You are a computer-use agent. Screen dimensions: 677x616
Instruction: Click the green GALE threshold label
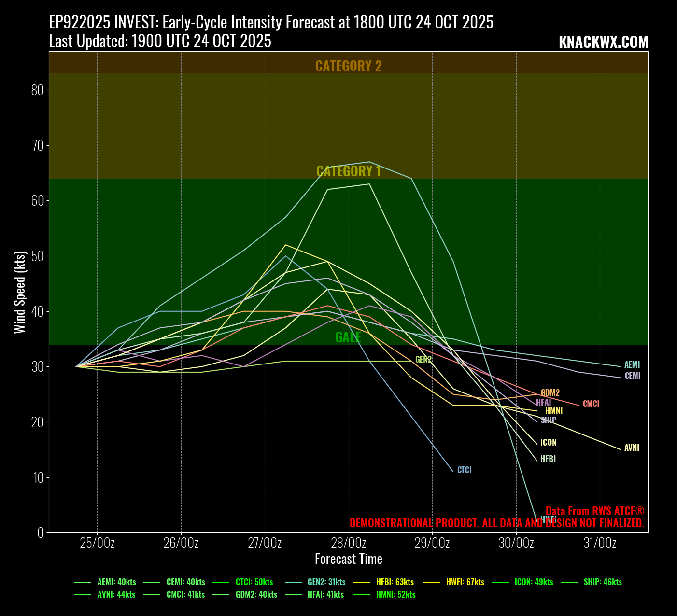tap(348, 337)
